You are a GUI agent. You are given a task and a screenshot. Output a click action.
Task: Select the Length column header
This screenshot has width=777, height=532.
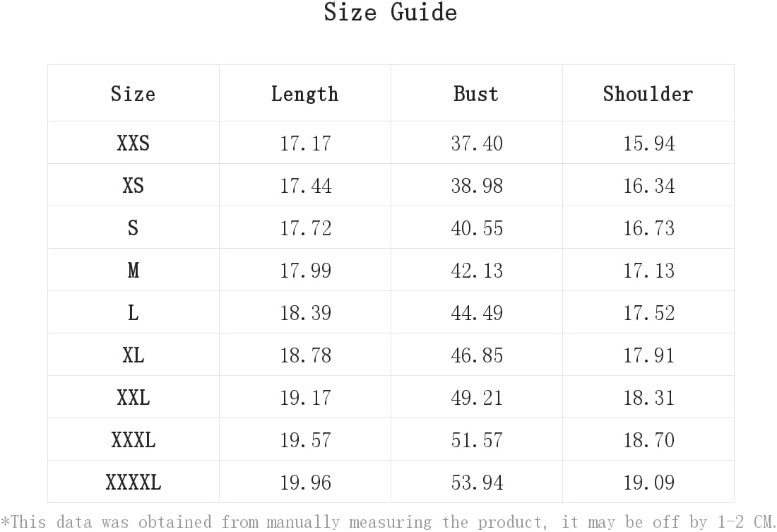pyautogui.click(x=304, y=94)
